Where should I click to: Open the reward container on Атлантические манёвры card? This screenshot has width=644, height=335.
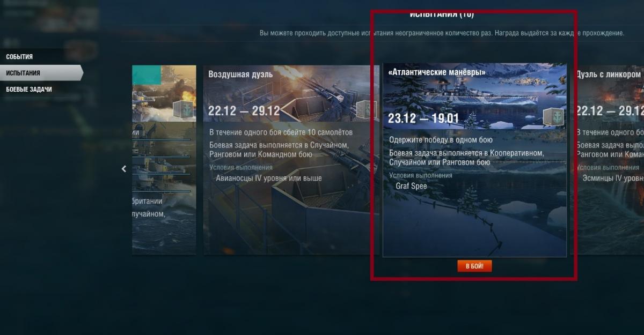[x=553, y=117]
